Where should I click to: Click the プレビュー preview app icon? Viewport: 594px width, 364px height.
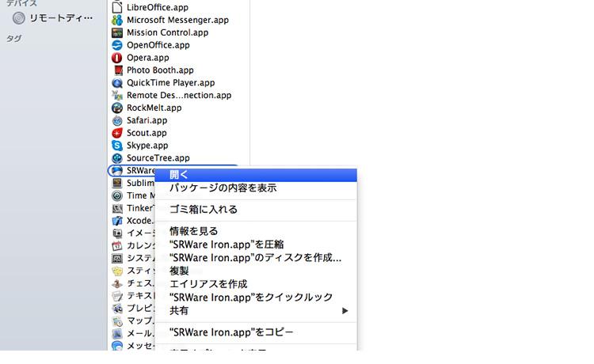tap(117, 309)
